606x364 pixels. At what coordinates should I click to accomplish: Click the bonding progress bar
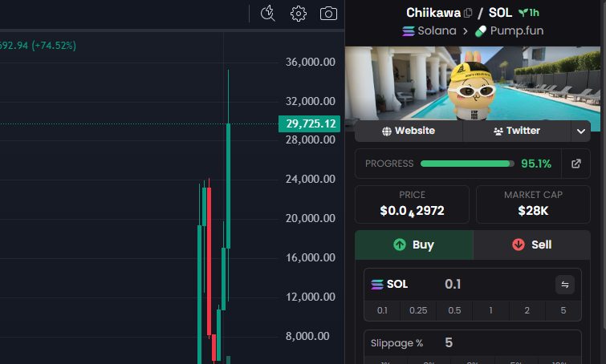467,164
